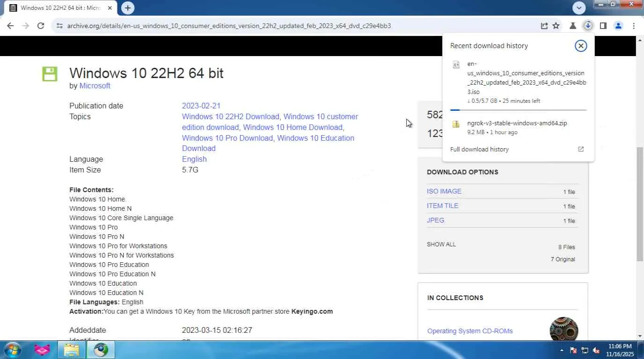
Task: Click the '8 Files' count text
Action: tap(566, 247)
